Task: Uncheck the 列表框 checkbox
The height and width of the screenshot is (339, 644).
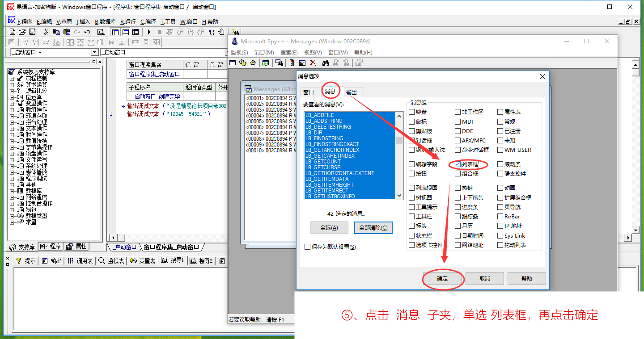Action: pos(458,164)
